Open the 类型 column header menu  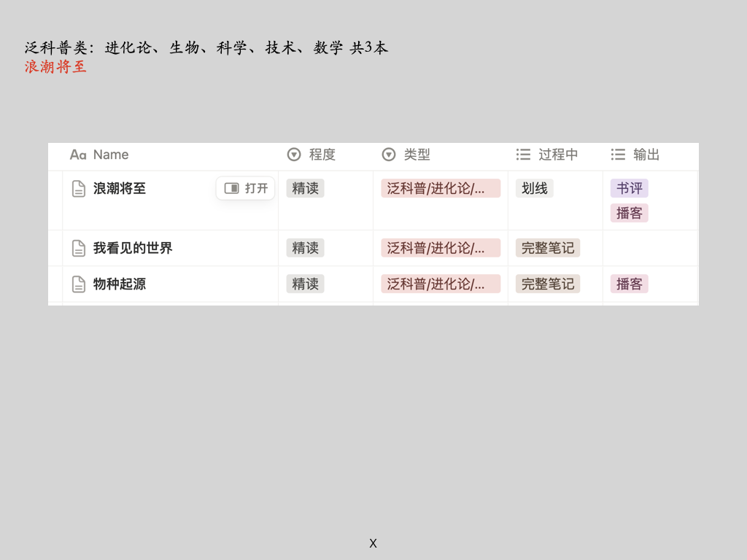tap(417, 155)
